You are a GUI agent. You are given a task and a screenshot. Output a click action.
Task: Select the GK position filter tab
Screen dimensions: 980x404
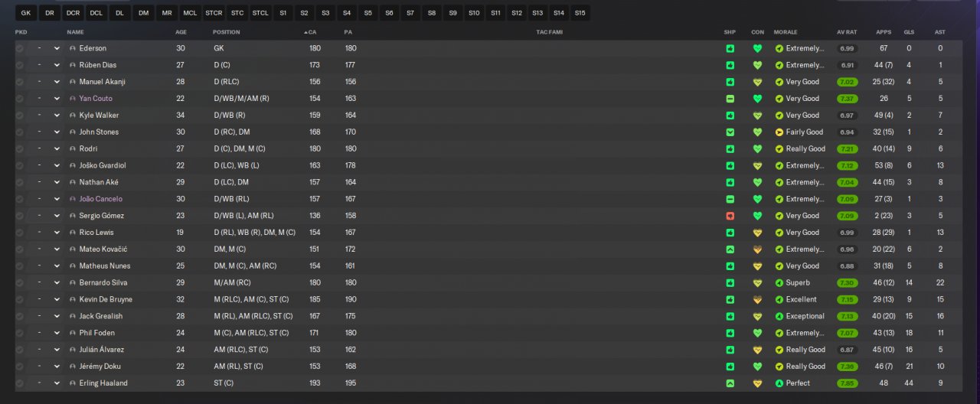pos(25,13)
